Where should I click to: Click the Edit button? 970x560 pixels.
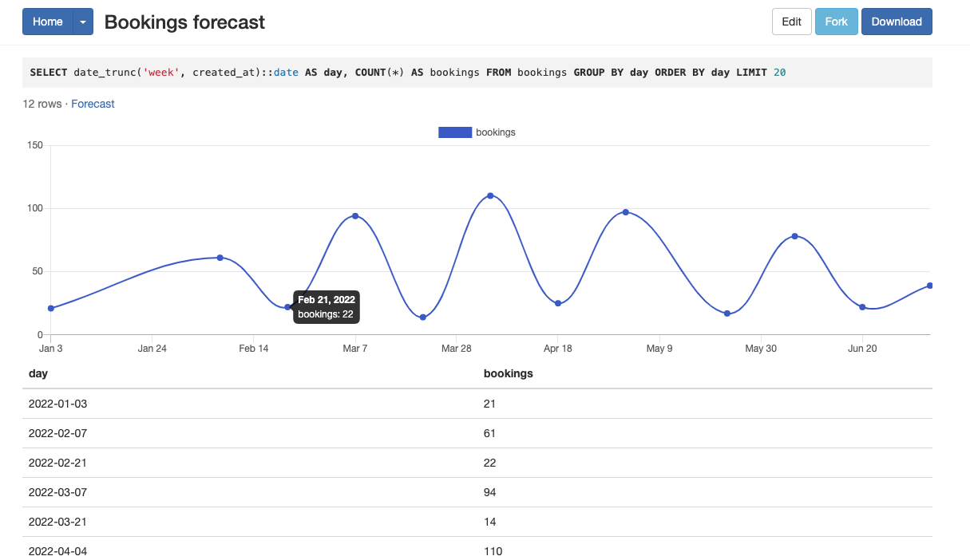791,22
